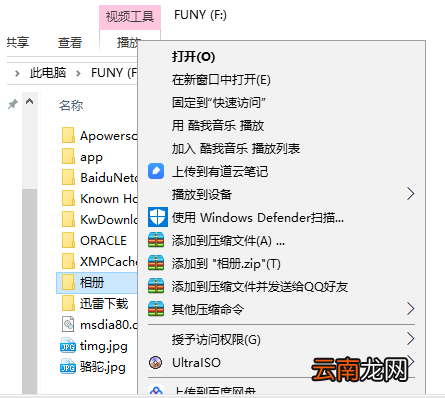Image resolution: width=445 pixels, height=398 pixels.
Task: Choose 添加到 "相册.zip"(T) text
Action: tap(226, 264)
